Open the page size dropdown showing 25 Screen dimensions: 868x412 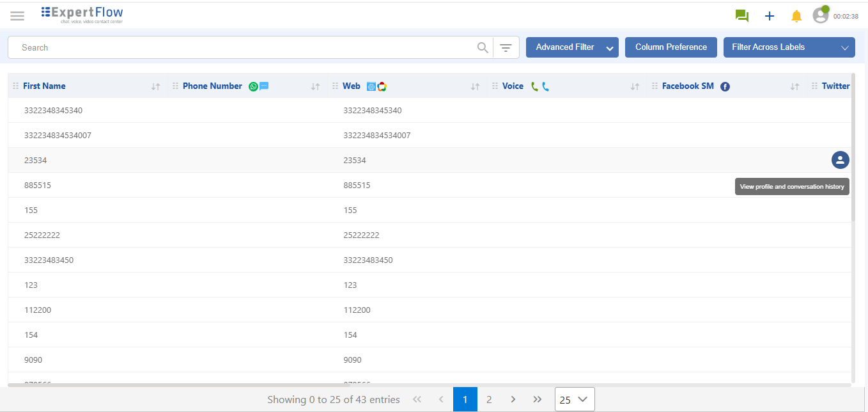click(574, 399)
